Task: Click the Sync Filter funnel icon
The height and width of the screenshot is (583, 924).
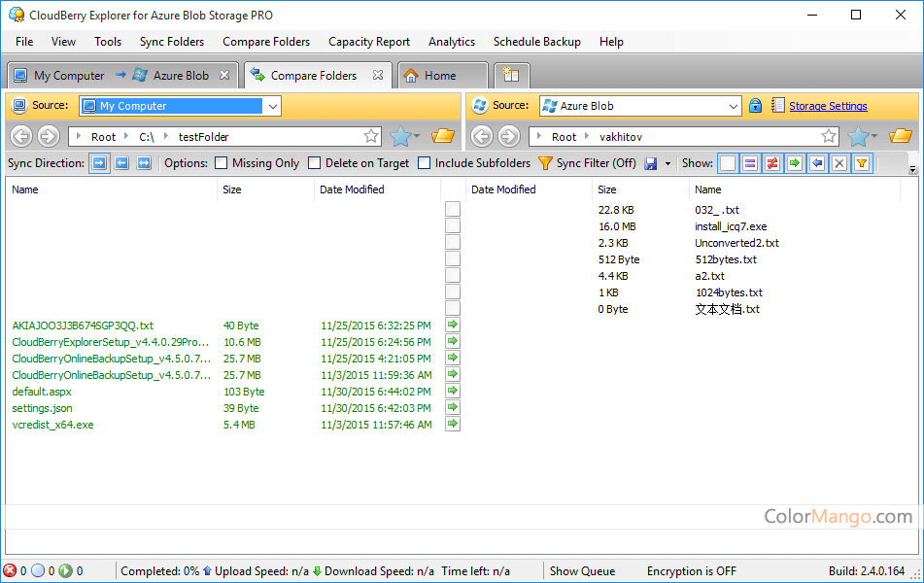Action: [546, 163]
